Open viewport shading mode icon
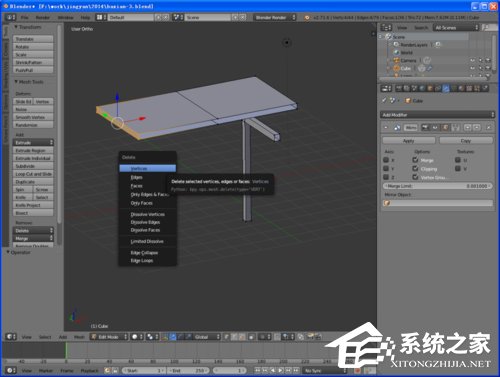 (x=137, y=337)
